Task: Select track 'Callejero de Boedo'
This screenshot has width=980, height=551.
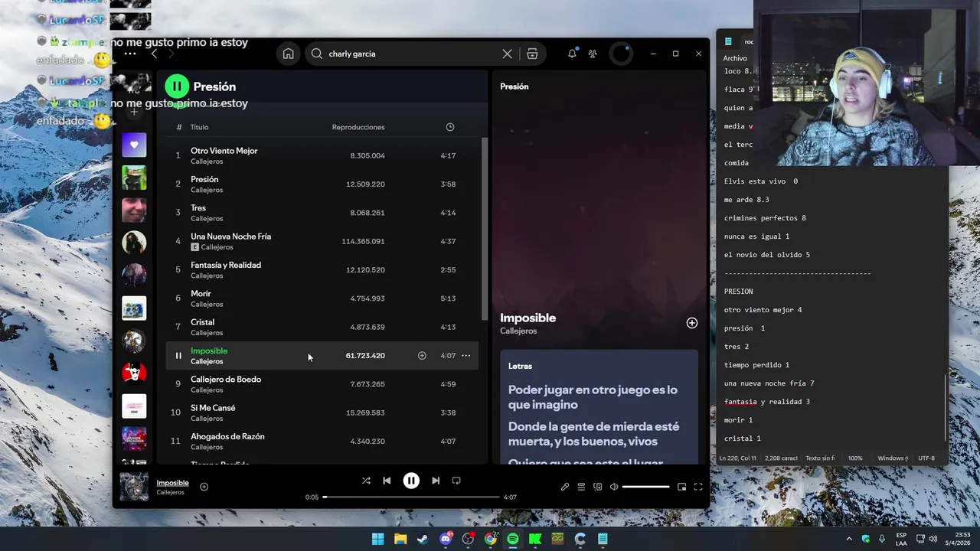Action: click(322, 384)
